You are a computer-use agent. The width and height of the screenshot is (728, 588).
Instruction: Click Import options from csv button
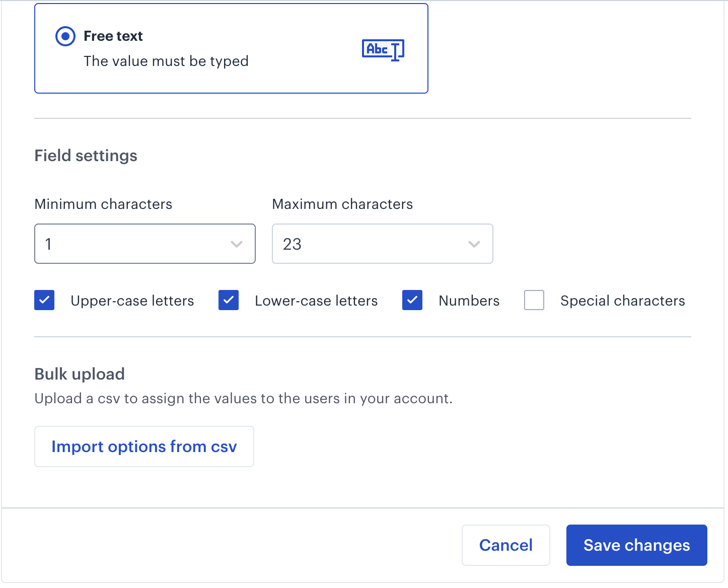click(x=144, y=447)
